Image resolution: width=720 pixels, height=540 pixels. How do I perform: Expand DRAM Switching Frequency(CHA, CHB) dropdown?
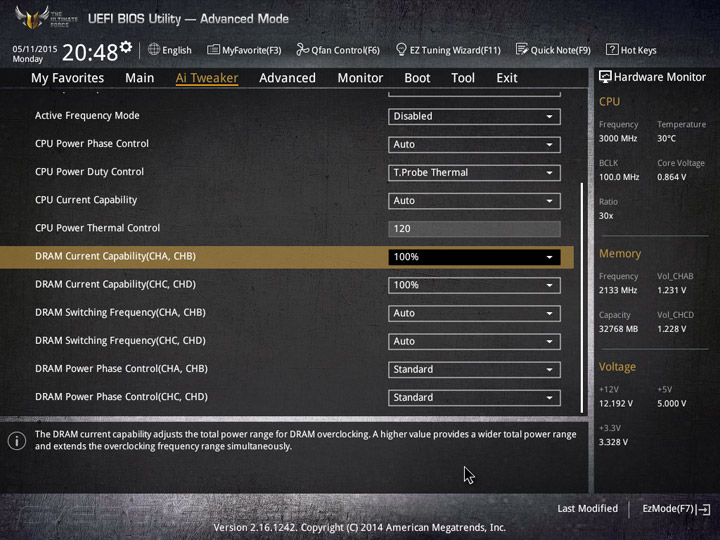474,313
